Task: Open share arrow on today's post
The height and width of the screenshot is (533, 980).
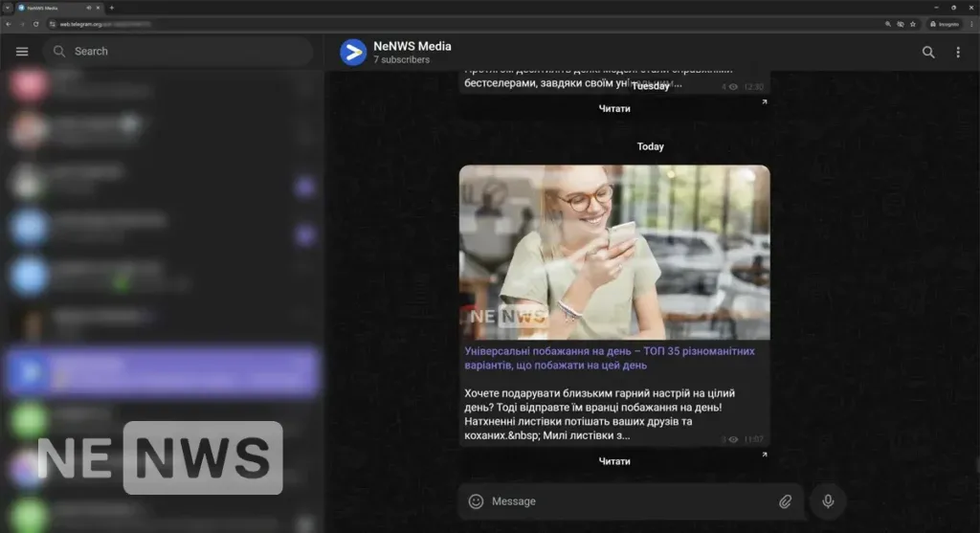Action: [764, 455]
